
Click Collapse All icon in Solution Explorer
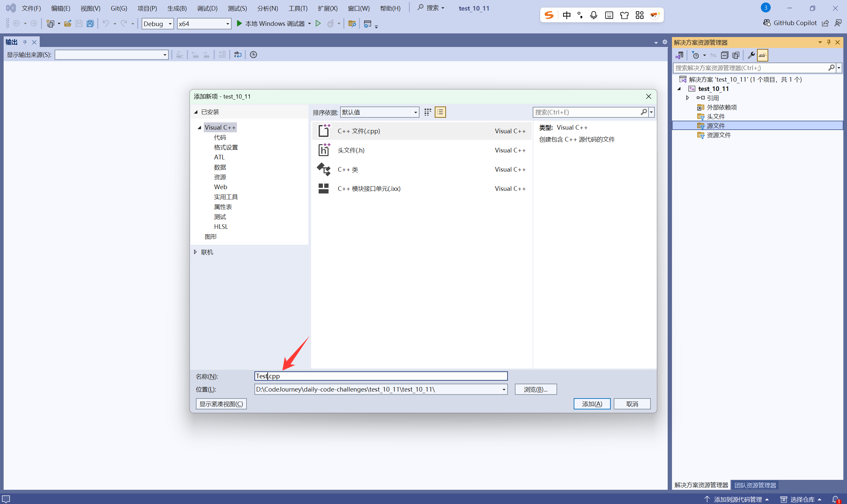point(724,55)
